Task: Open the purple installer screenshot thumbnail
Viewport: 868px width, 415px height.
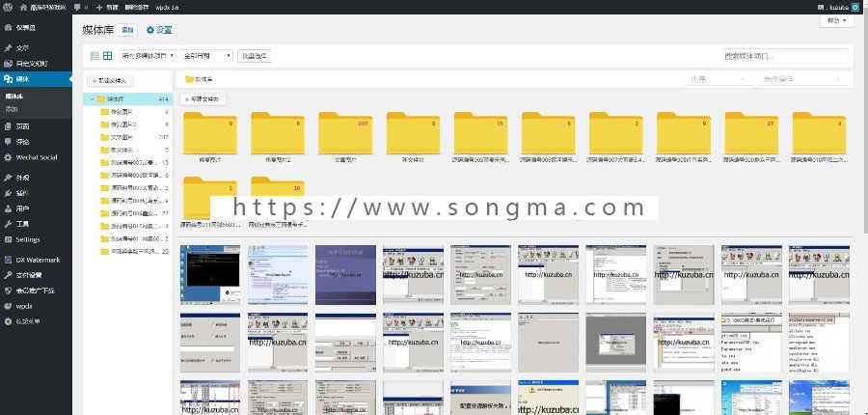Action: coord(345,275)
